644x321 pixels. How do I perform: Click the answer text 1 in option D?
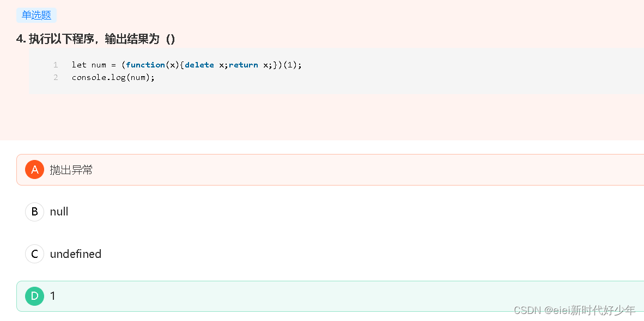pos(52,296)
